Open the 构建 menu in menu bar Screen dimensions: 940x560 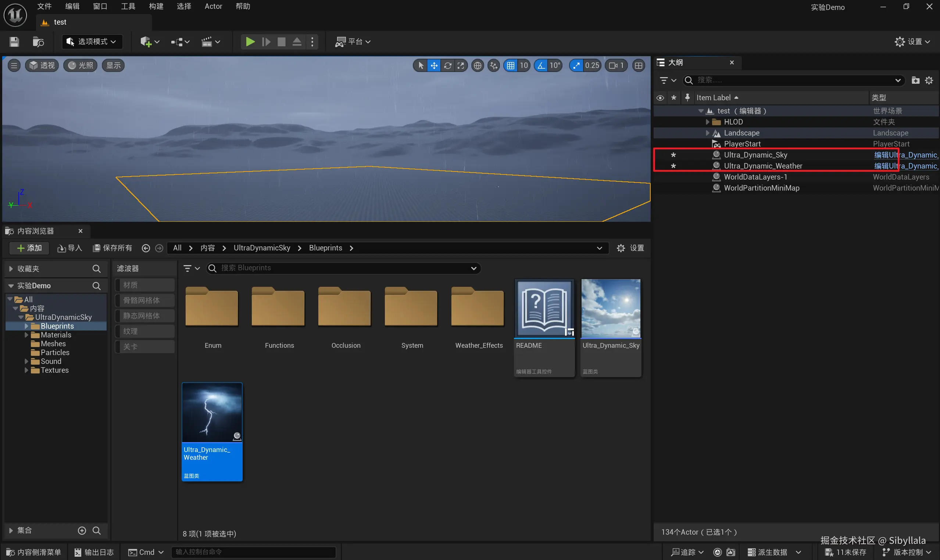tap(156, 6)
